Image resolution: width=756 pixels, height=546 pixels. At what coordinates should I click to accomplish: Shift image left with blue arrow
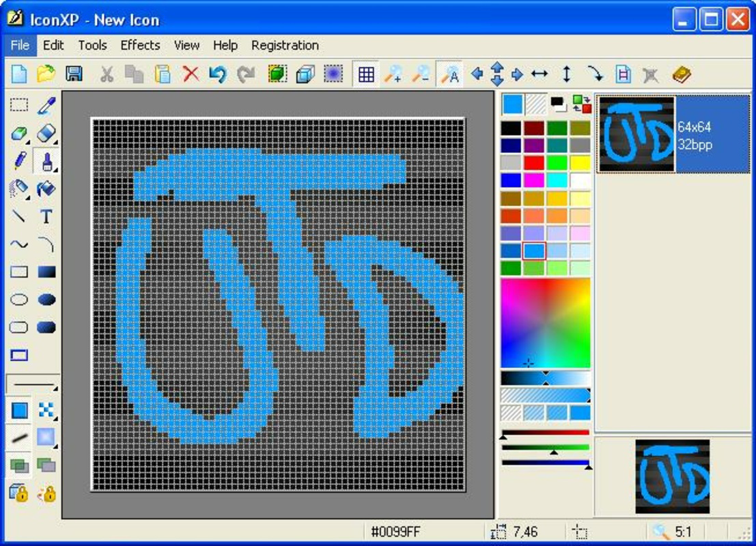coord(477,74)
